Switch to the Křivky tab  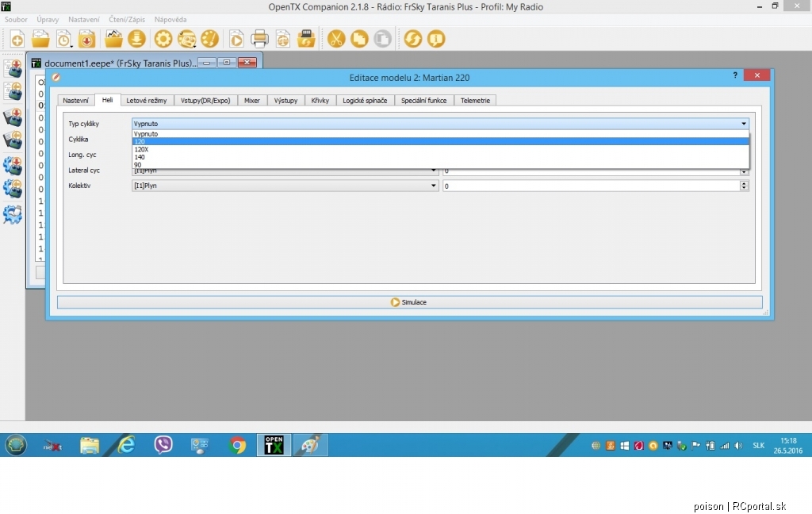point(320,101)
